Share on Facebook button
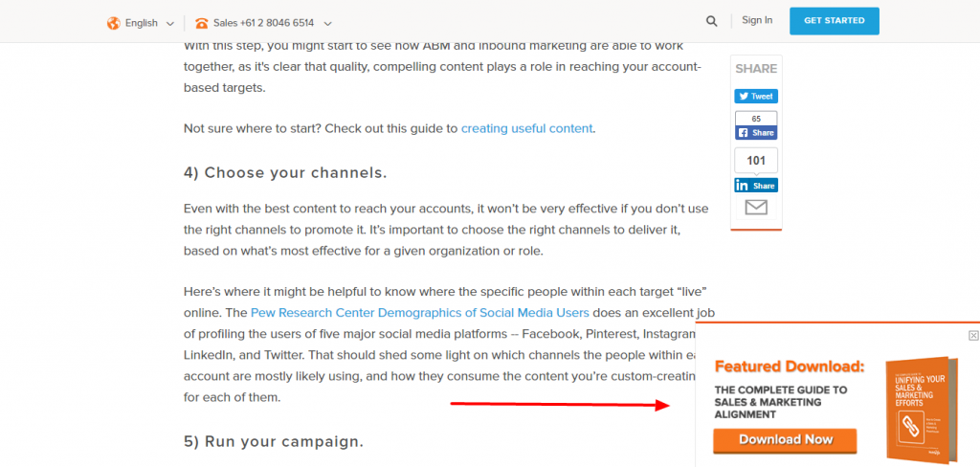The width and height of the screenshot is (980, 467). [x=756, y=132]
